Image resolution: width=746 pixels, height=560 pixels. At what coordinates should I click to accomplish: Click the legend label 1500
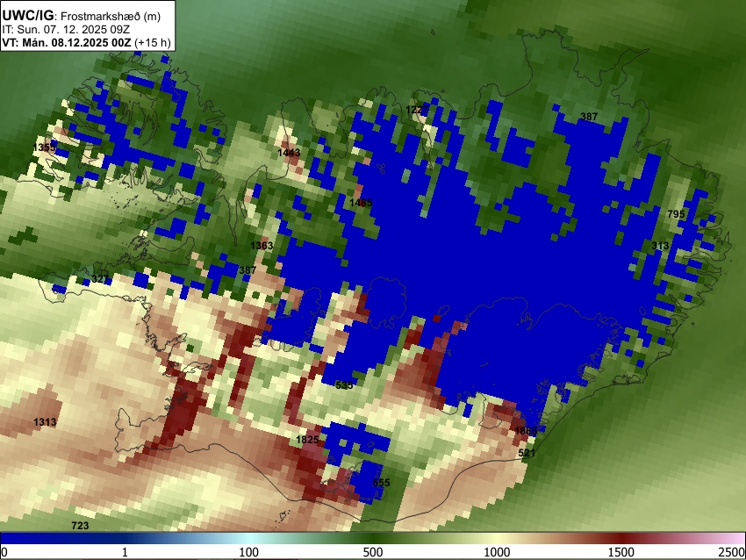coord(621,552)
